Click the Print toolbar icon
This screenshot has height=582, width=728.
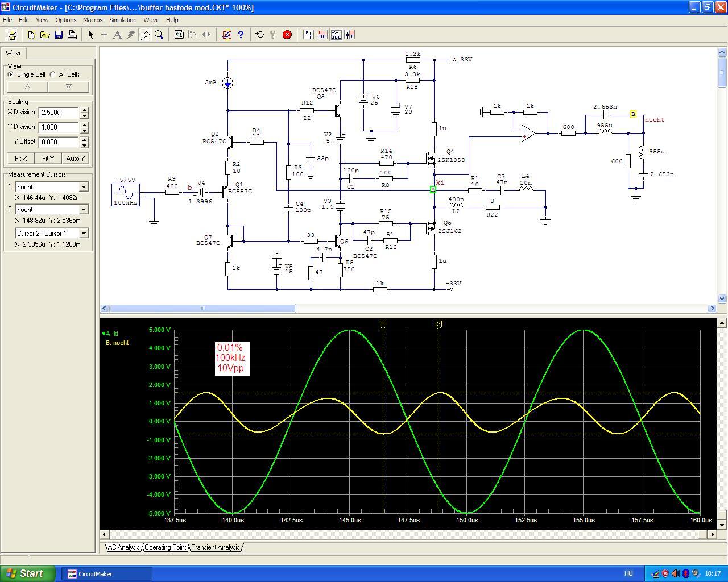pos(72,35)
